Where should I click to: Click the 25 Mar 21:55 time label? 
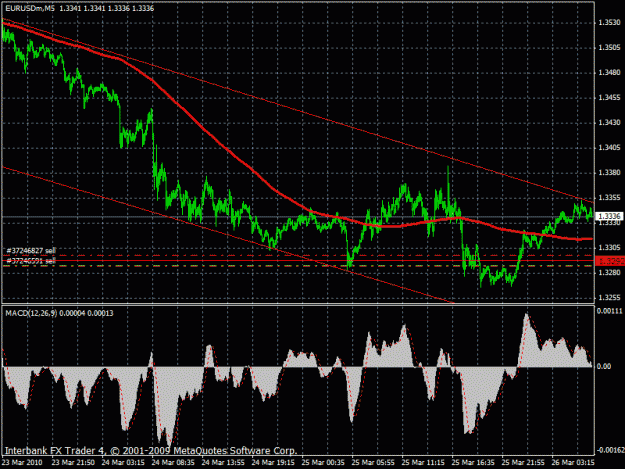click(x=523, y=463)
